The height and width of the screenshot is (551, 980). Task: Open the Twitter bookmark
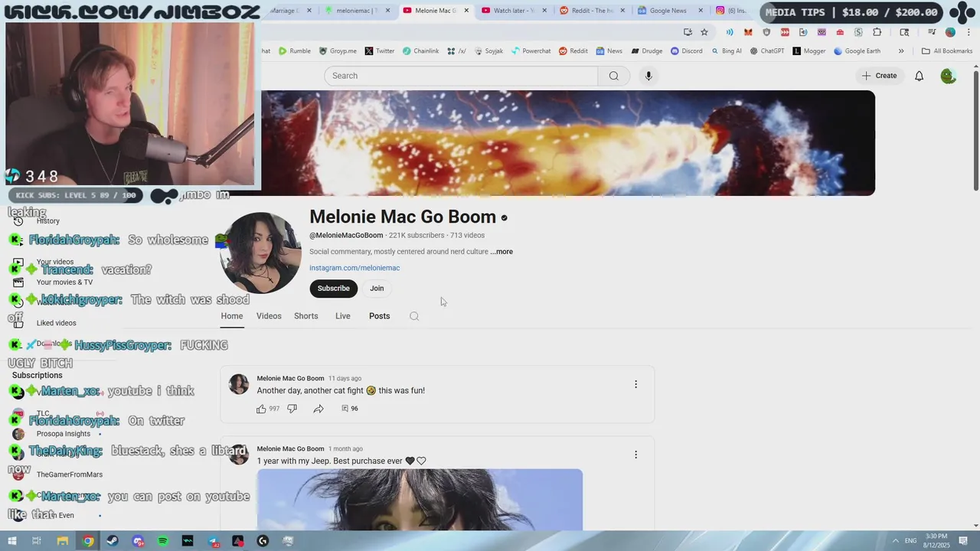380,51
